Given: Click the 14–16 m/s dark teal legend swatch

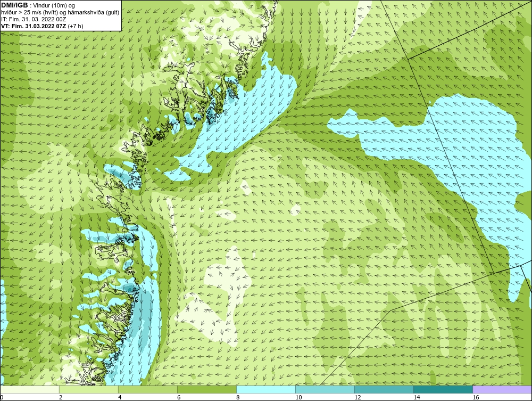Looking at the screenshot, I should point(443,389).
